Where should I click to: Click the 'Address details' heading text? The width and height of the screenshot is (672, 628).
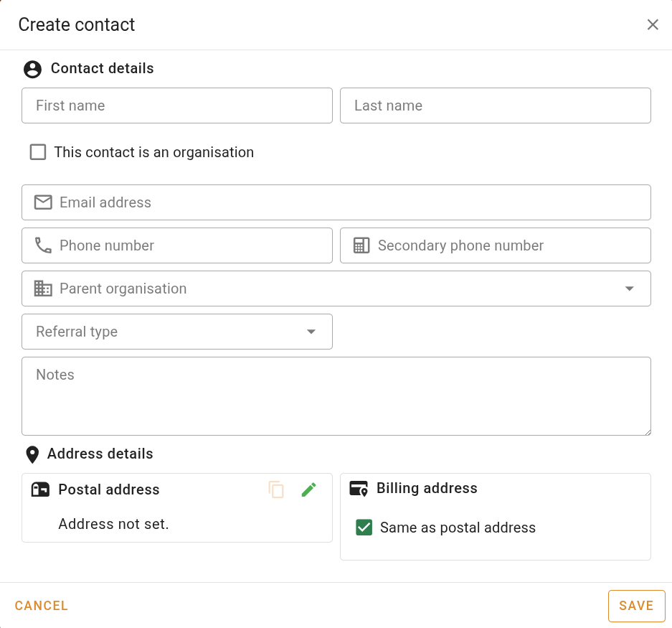100,454
